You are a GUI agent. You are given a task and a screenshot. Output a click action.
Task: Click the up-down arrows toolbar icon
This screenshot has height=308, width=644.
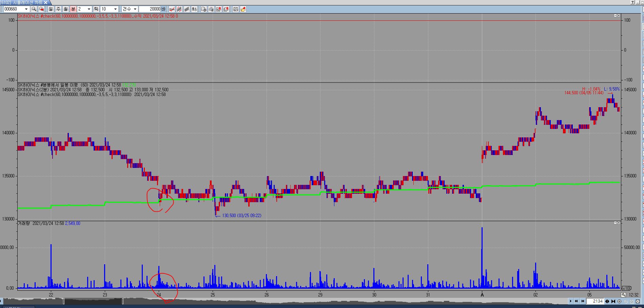point(194,9)
